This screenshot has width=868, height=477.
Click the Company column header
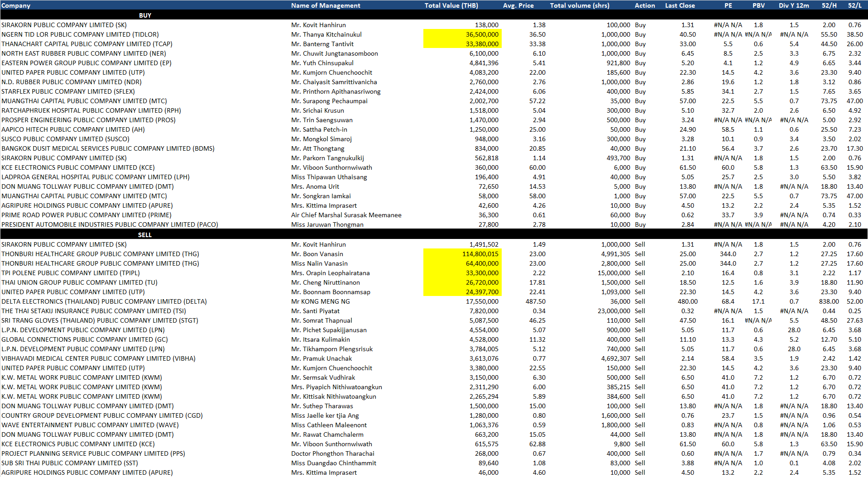pyautogui.click(x=16, y=5)
